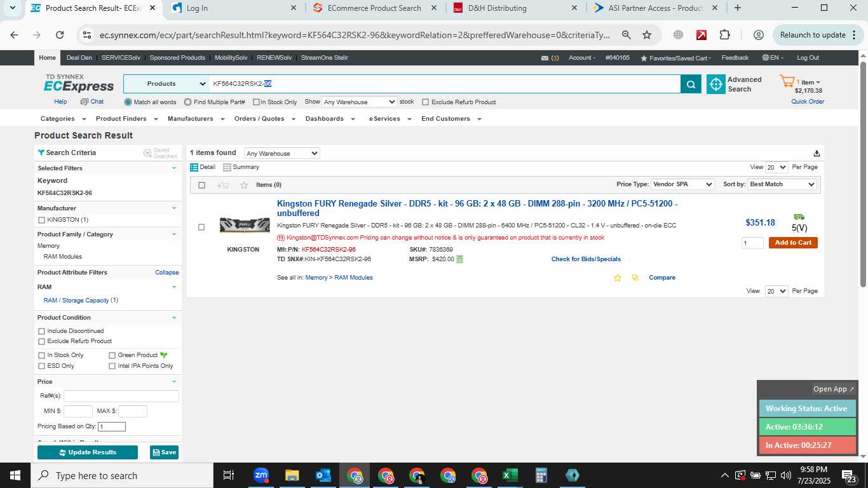Select the Find Multiple Part# radio button
The height and width of the screenshot is (488, 868).
coord(188,102)
